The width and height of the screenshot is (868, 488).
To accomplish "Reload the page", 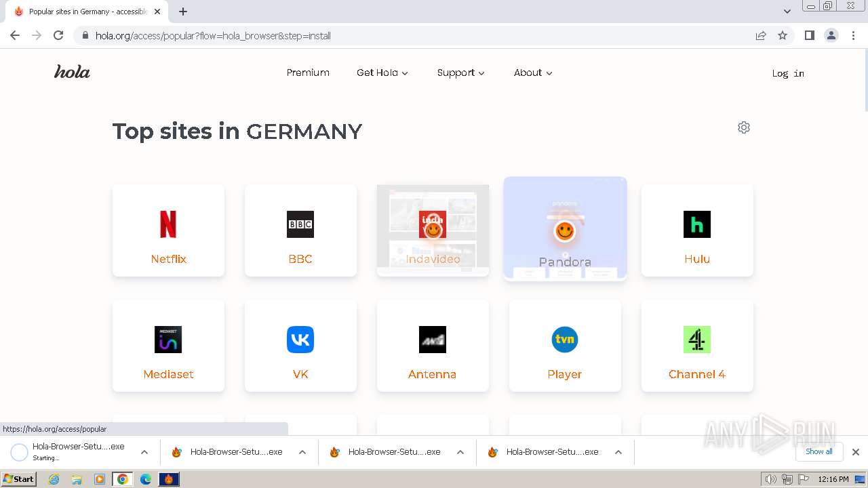I will coord(58,35).
